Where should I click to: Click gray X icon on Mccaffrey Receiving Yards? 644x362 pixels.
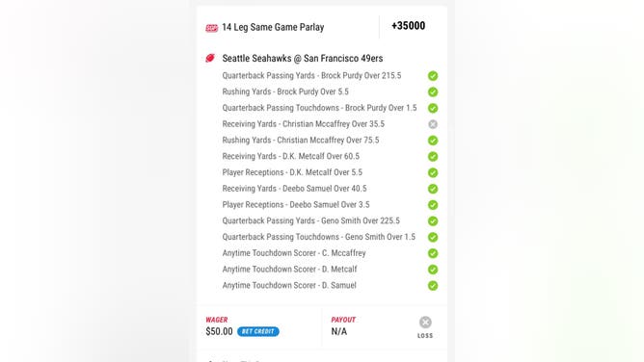[433, 124]
